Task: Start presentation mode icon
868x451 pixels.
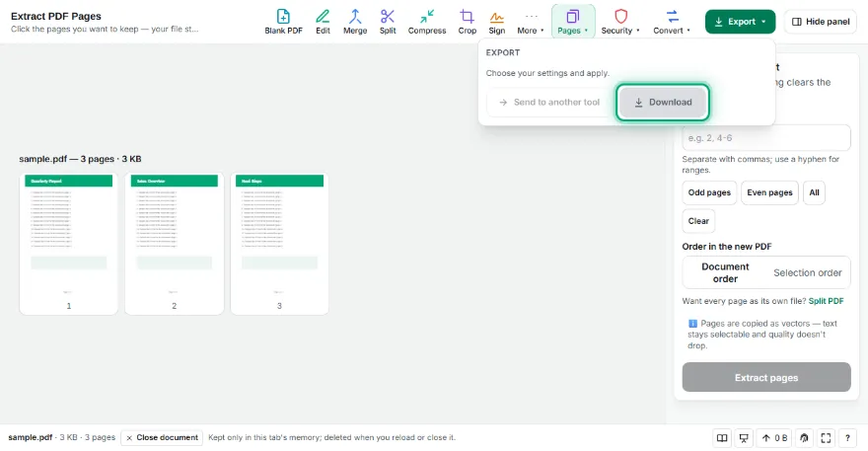Action: click(744, 438)
